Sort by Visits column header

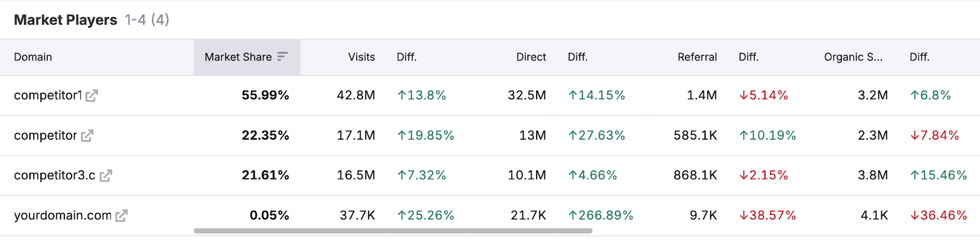coord(361,57)
